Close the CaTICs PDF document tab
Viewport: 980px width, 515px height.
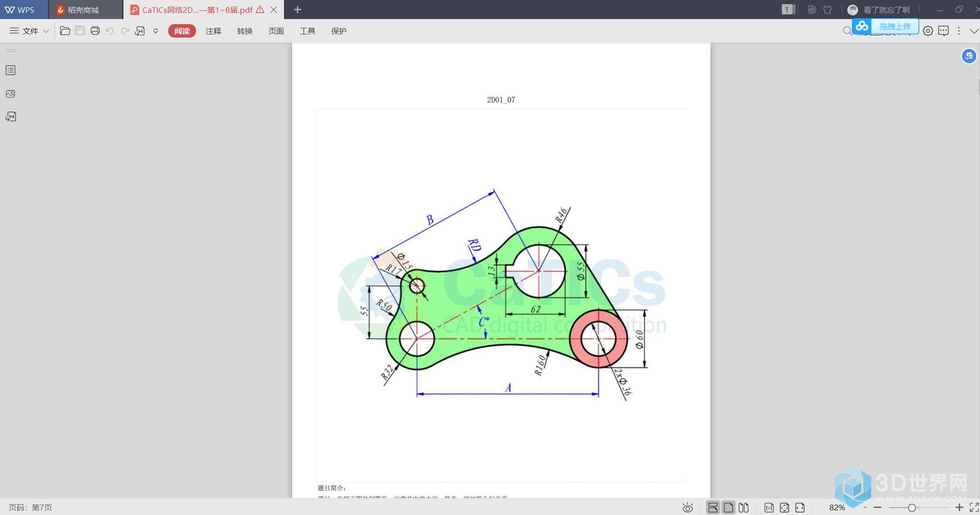[x=274, y=10]
